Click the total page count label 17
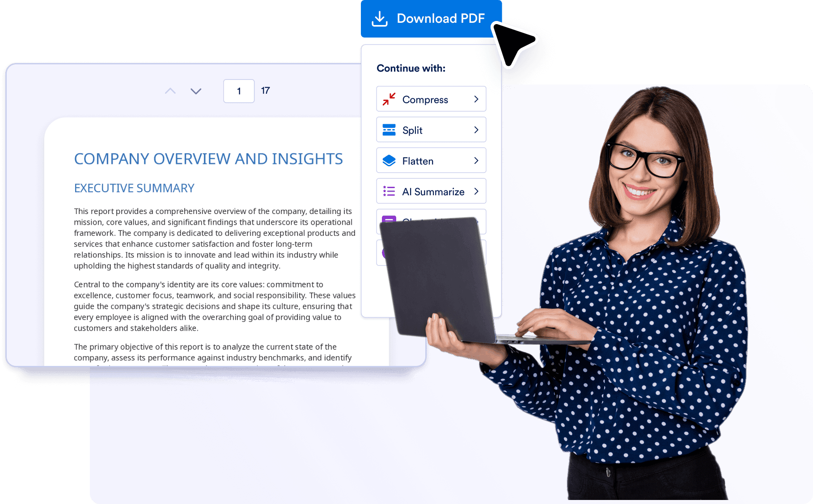Viewport: 813px width, 504px height. [x=265, y=91]
